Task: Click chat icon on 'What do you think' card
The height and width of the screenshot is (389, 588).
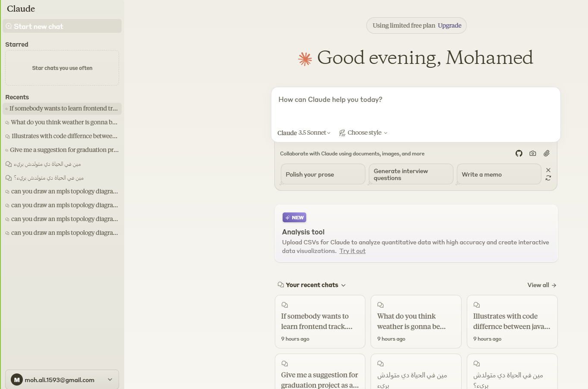Action: pos(380,305)
